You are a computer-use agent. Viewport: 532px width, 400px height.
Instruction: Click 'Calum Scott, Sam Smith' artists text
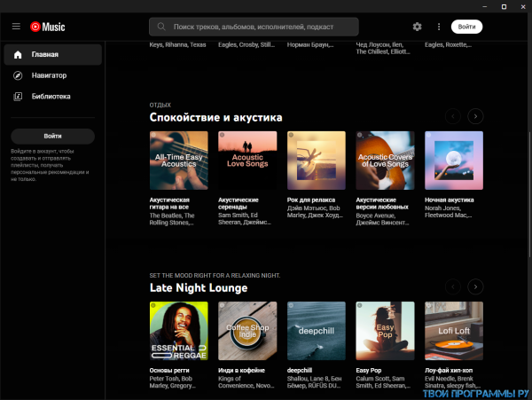pyautogui.click(x=383, y=382)
